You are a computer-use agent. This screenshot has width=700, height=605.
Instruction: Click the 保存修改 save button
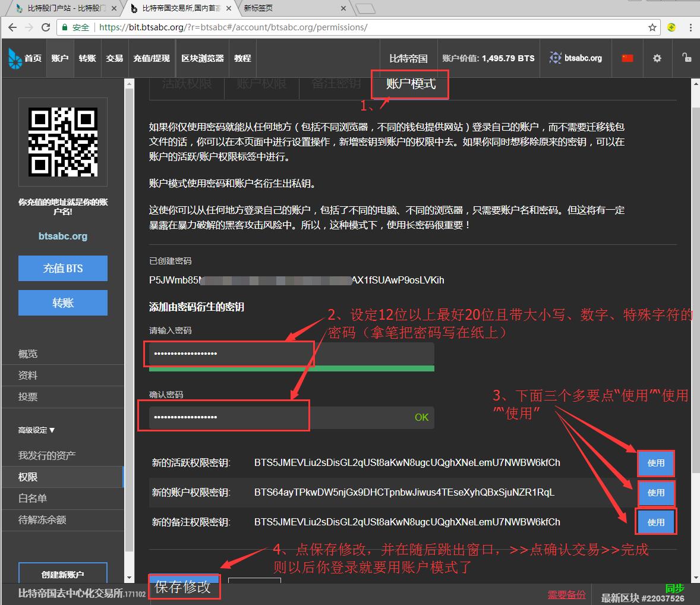pos(184,585)
